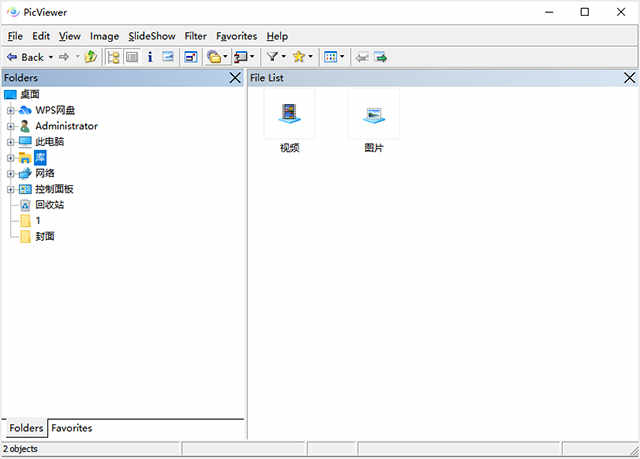Click the Back navigation button
Image resolution: width=640 pixels, height=459 pixels.
(24, 57)
